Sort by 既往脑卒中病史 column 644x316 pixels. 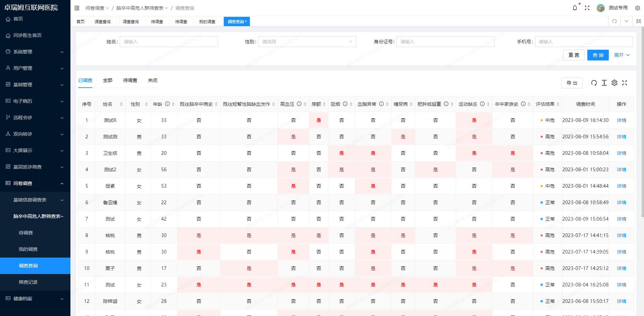point(216,104)
